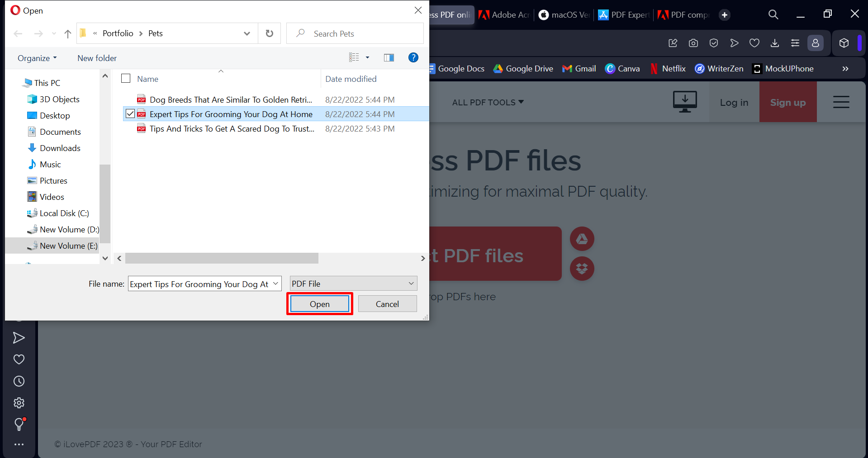Upload PDF from the Dropbox circle icon
The width and height of the screenshot is (868, 458).
coord(582,269)
